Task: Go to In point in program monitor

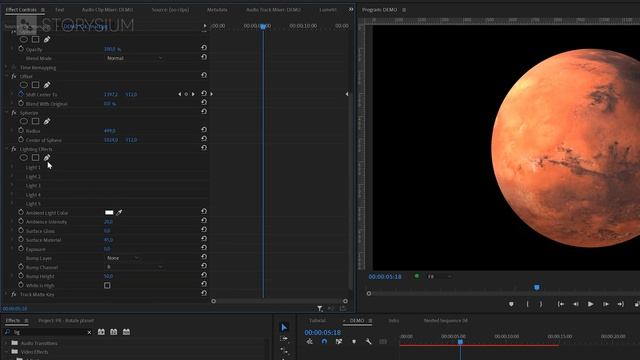Action: click(x=561, y=304)
